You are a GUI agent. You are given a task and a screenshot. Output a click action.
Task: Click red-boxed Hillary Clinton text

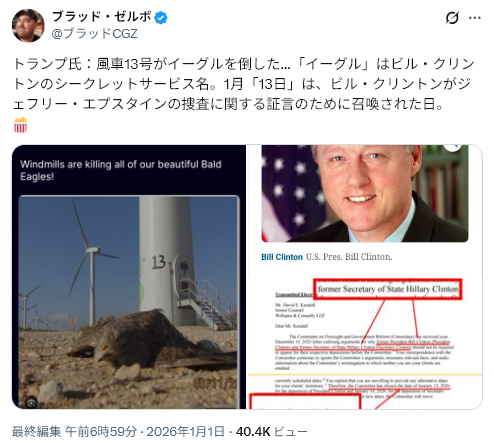(388, 289)
